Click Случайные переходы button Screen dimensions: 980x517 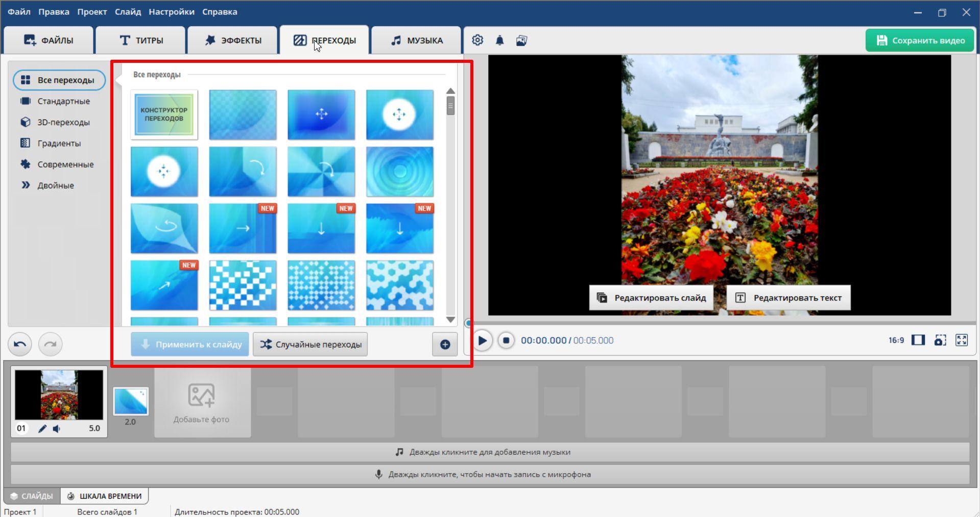click(310, 344)
